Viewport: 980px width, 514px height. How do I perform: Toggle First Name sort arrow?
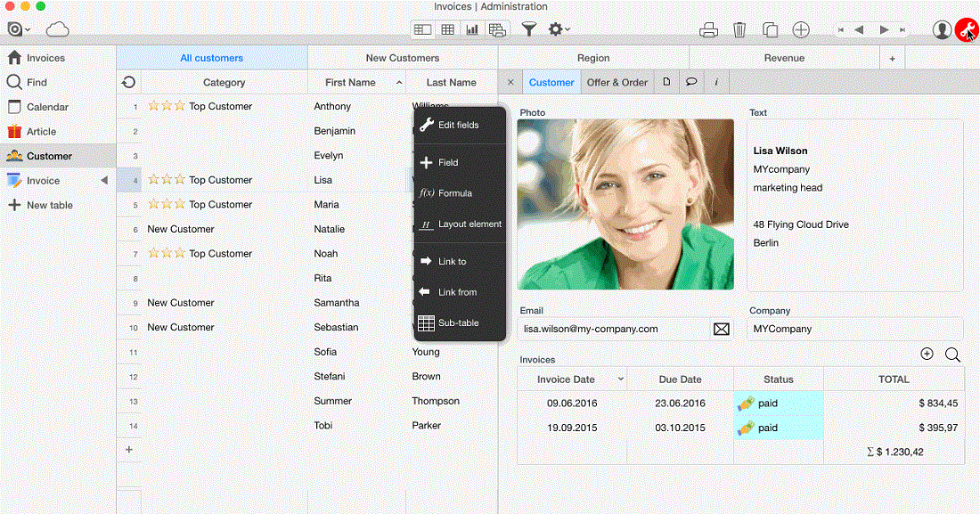[x=399, y=83]
